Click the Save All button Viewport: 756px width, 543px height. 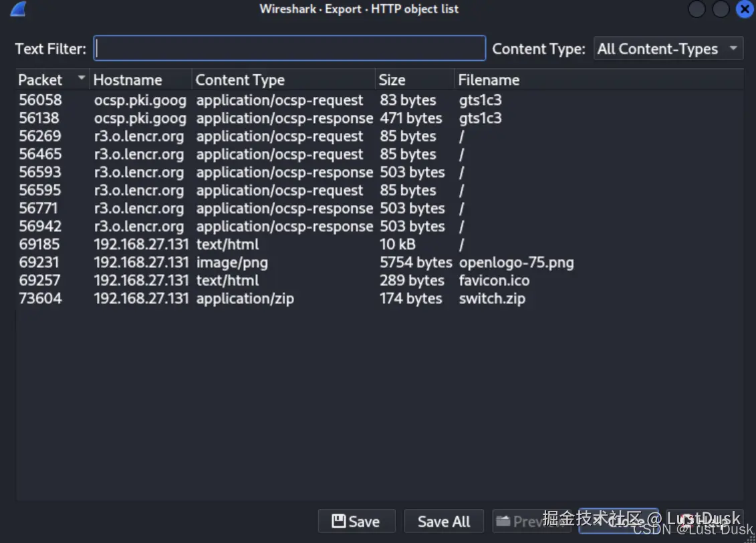444,522
